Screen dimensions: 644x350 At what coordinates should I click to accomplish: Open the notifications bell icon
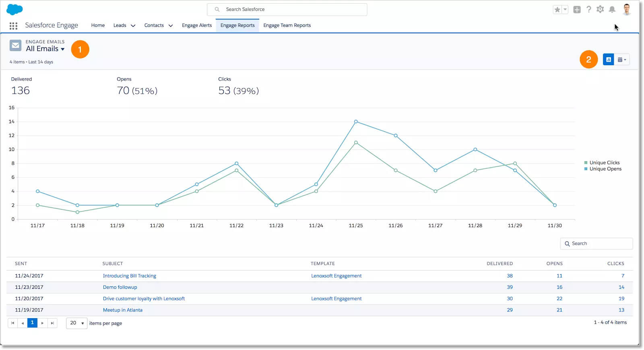[x=612, y=9]
